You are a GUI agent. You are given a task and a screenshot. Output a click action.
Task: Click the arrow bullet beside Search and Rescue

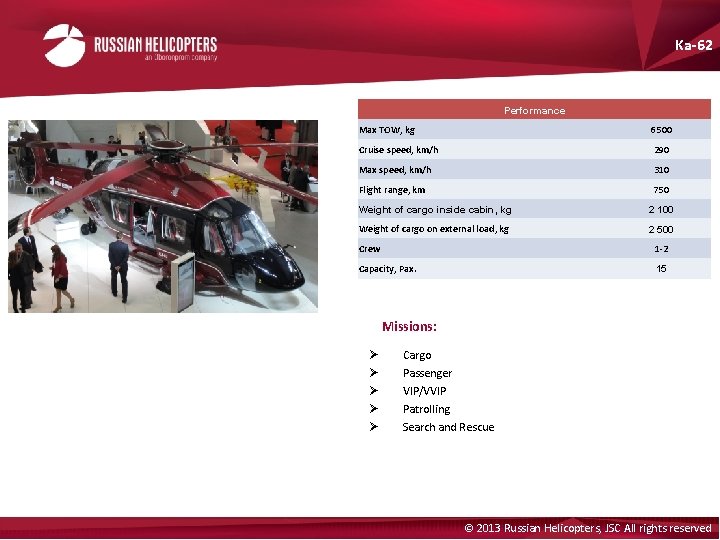[x=374, y=427]
